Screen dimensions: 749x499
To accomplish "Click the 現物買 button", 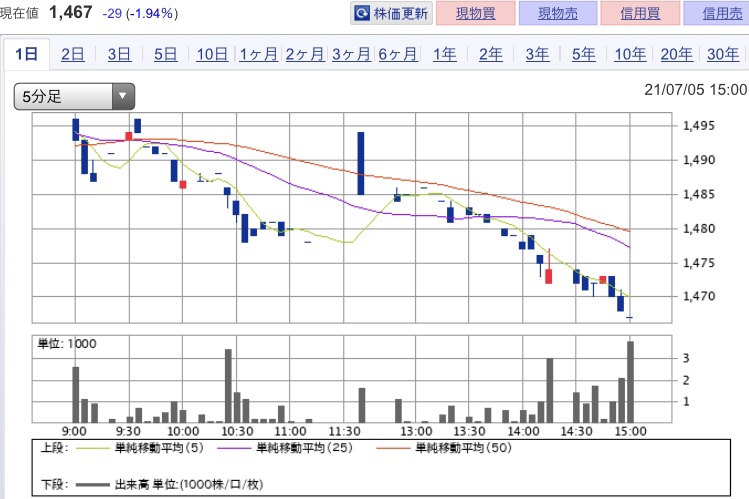I will tap(476, 13).
